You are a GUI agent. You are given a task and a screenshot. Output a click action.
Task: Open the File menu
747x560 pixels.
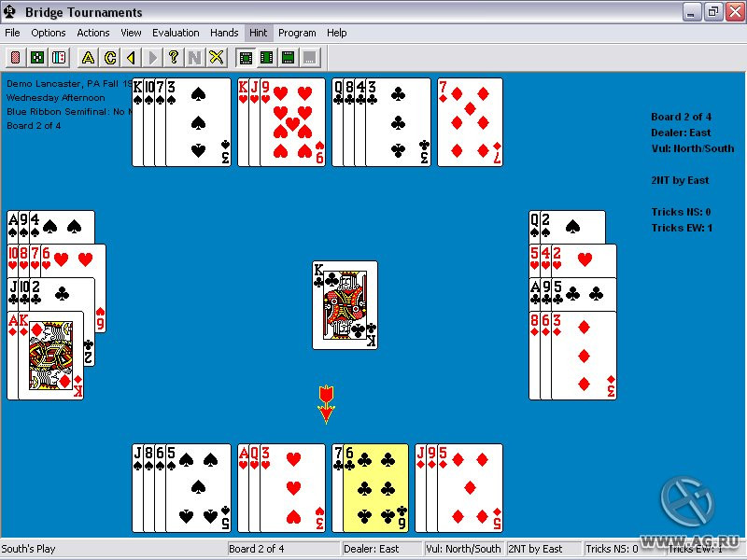tap(12, 33)
